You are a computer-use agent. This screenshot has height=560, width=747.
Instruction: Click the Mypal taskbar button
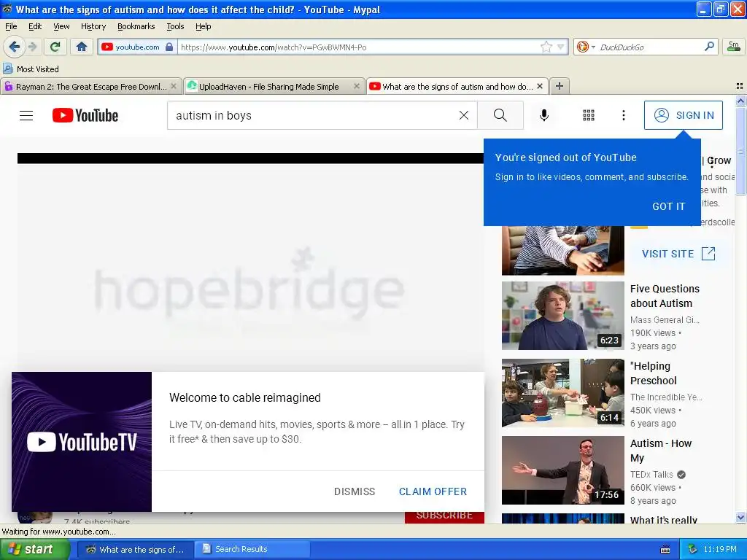(x=135, y=549)
